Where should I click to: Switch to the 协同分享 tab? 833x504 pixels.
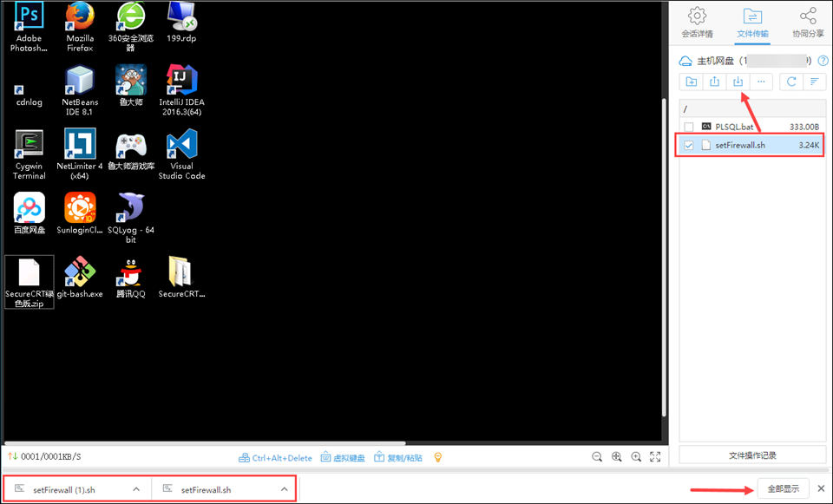808,23
